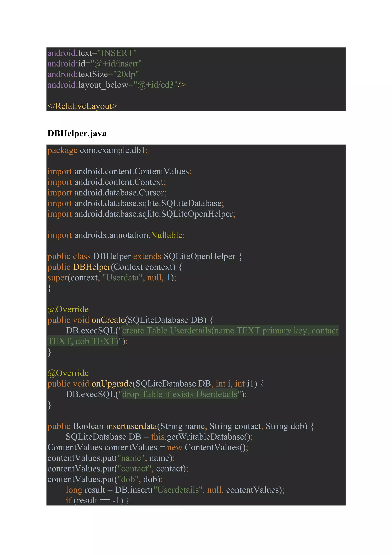Click the closing </RelativeLayout> tag
The height and width of the screenshot is (555, 392).
coord(82,106)
